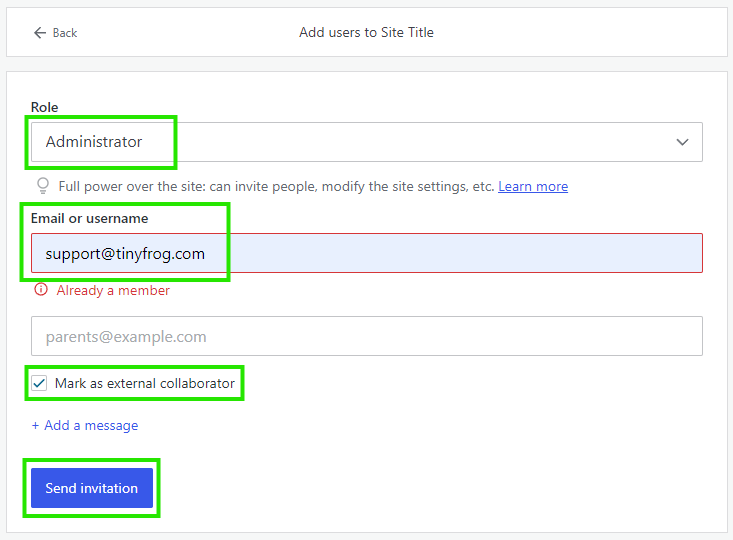Click the red error warning icon
The height and width of the screenshot is (540, 733).
(41, 290)
